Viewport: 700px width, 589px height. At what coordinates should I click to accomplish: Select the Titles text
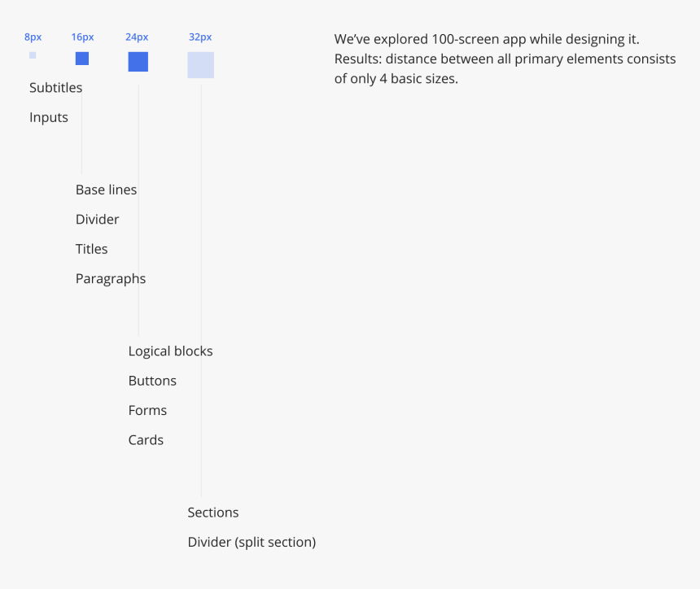pos(91,249)
